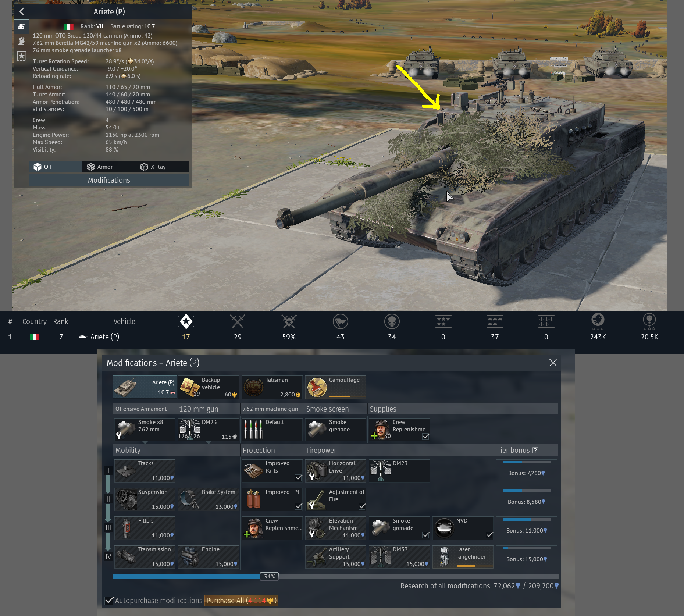684x616 pixels.
Task: Go back using the arrow beside Ariete (P)
Action: pos(22,11)
